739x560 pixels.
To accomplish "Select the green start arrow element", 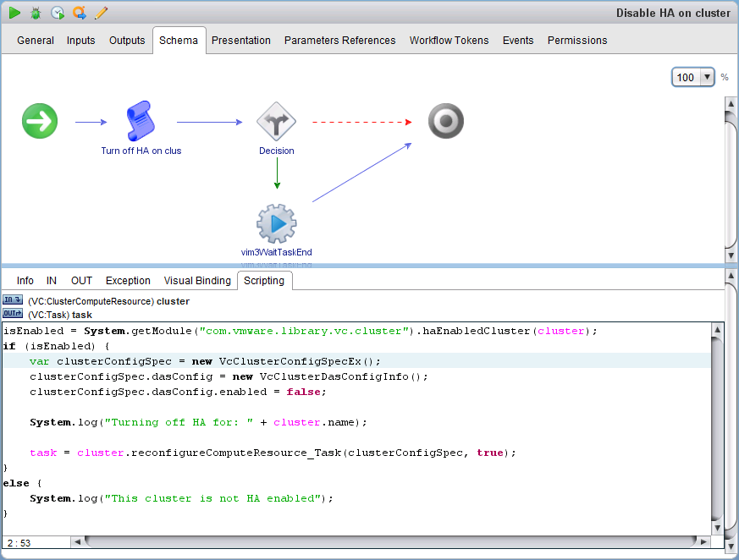I will pyautogui.click(x=40, y=122).
